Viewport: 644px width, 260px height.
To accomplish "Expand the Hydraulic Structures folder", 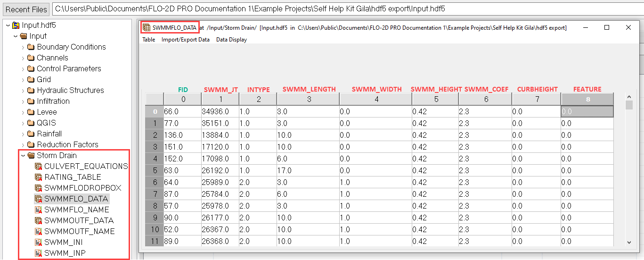I will [x=23, y=91].
